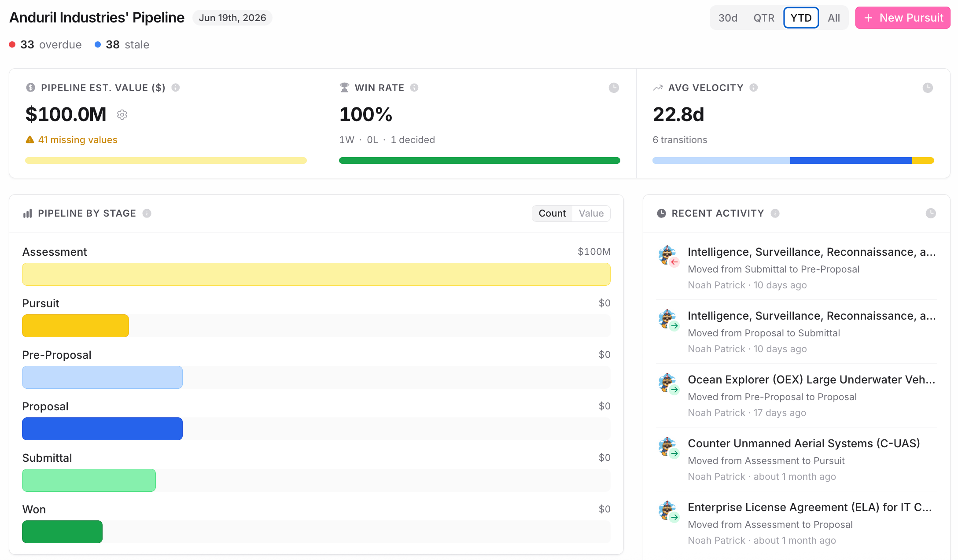Switch stage chart to Value view
The width and height of the screenshot is (958, 560).
(591, 214)
